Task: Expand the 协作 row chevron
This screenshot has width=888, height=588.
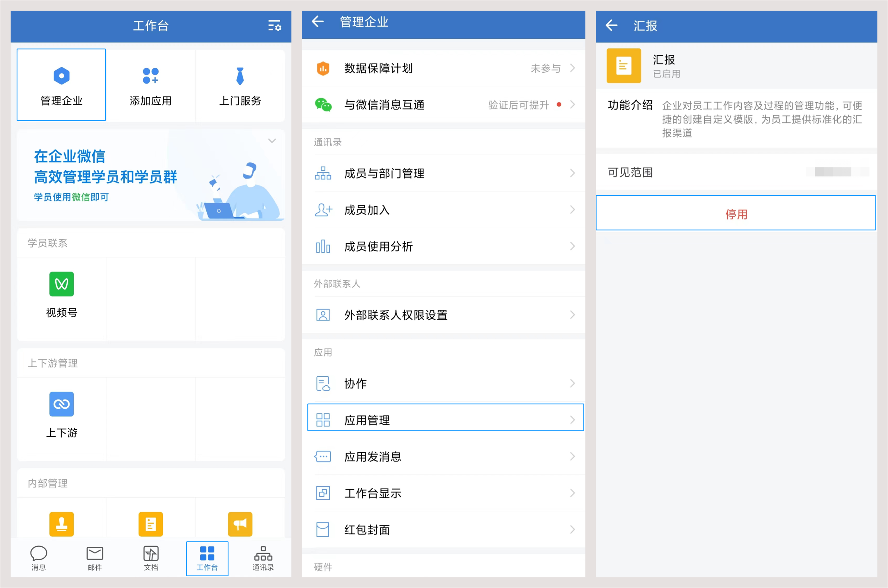Action: [x=572, y=383]
